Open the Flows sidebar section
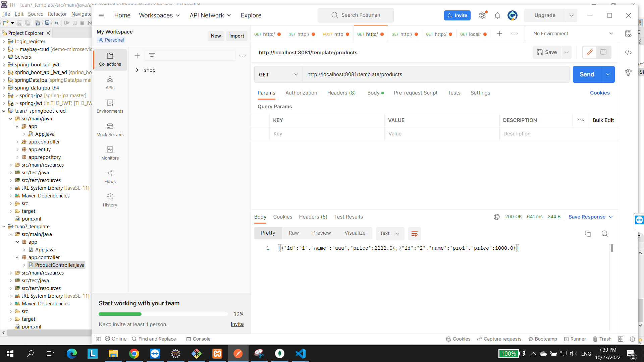The width and height of the screenshot is (644, 362). pos(110,176)
